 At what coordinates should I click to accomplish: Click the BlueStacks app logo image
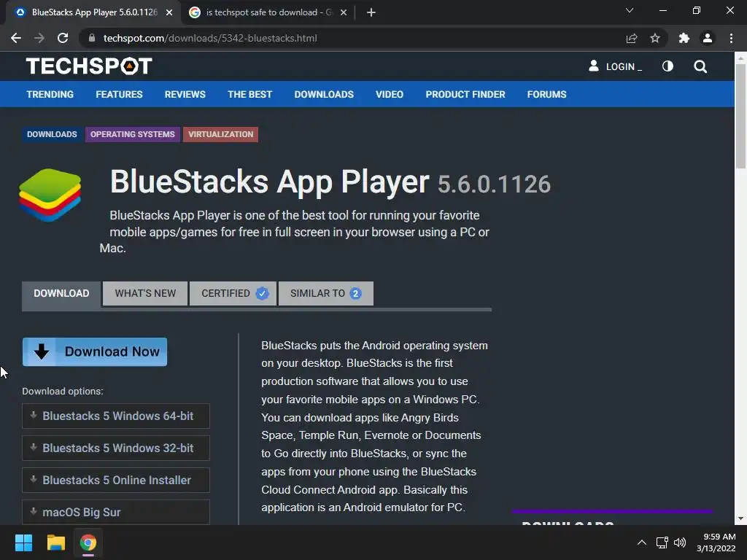coord(50,195)
